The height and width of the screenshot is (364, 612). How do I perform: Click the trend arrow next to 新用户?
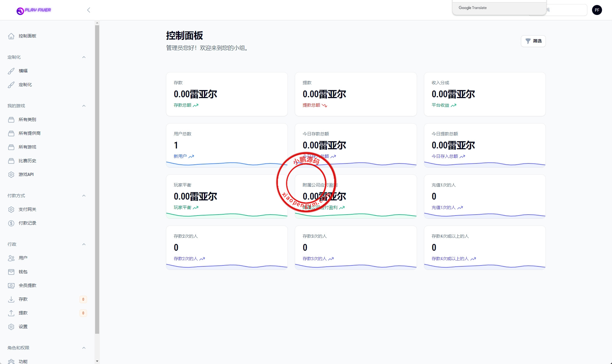[x=191, y=157]
